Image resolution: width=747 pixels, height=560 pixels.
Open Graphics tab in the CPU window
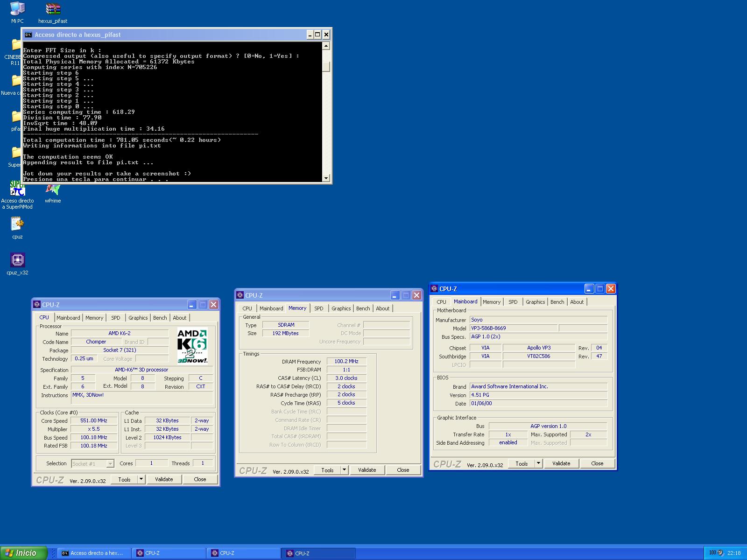click(x=138, y=318)
